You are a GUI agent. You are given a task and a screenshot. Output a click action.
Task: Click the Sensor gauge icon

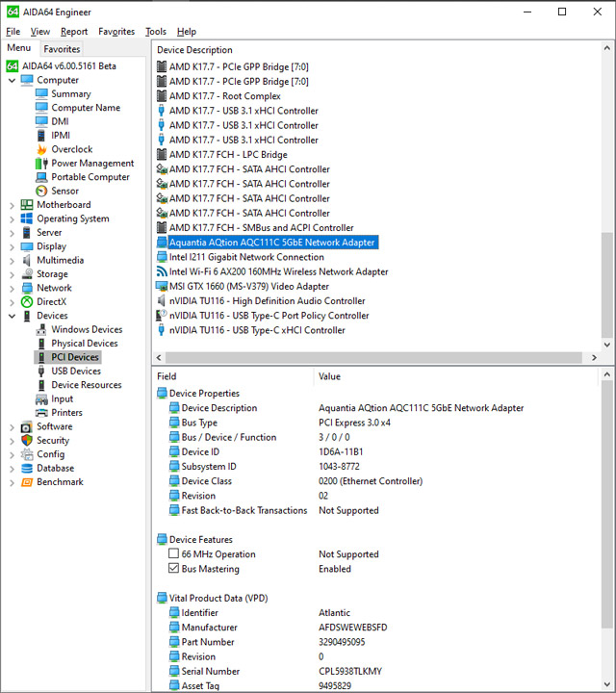coord(41,191)
